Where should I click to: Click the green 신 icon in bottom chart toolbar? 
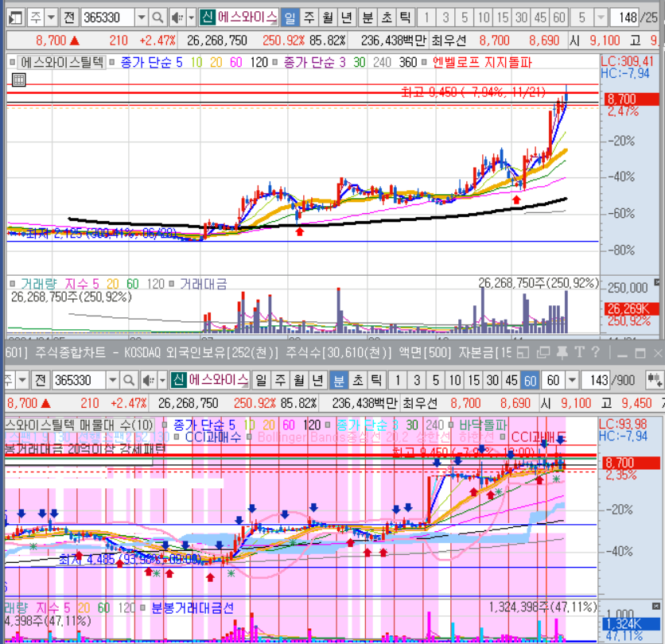click(178, 380)
